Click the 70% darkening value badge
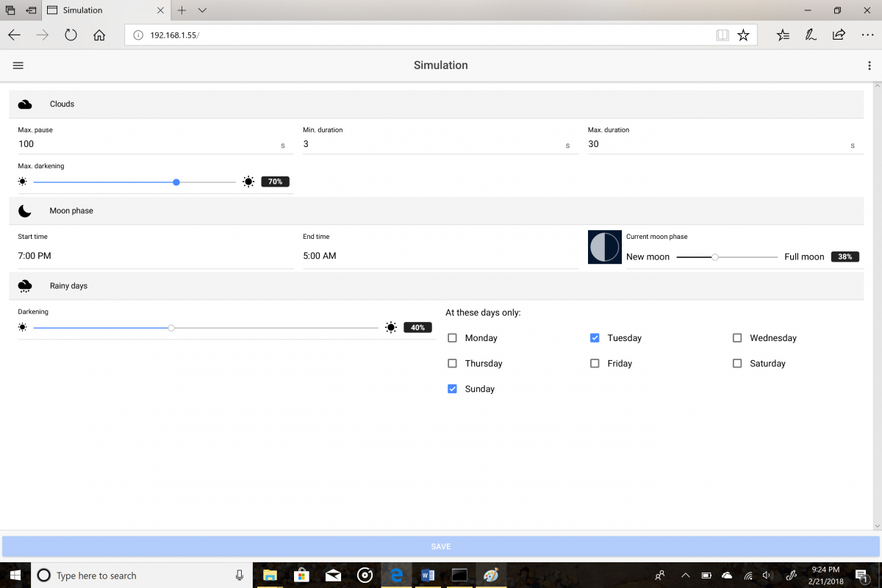Screen dimensions: 882x588 tap(275, 182)
